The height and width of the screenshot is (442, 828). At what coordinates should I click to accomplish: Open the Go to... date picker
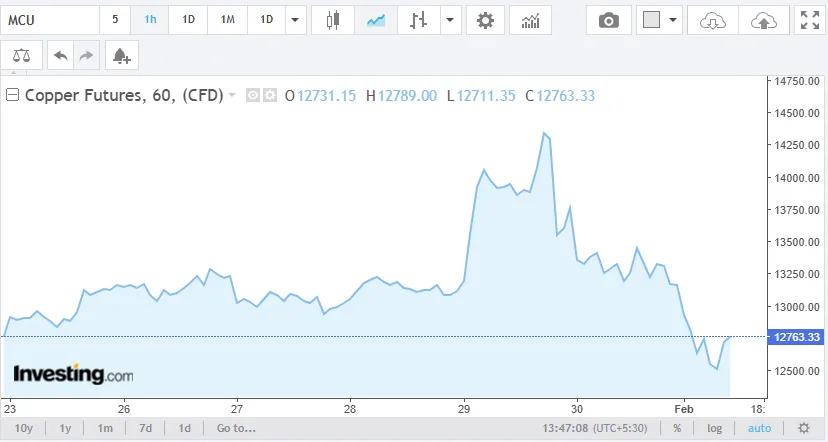236,428
